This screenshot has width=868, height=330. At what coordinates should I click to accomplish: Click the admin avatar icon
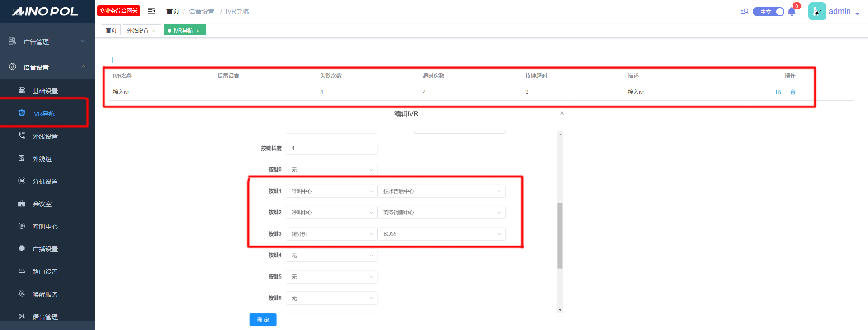tap(817, 11)
